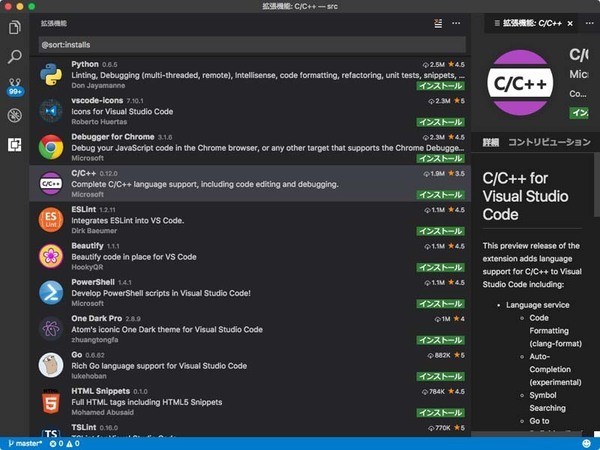
Task: Click the Python 4.5 star rating
Action: point(457,64)
